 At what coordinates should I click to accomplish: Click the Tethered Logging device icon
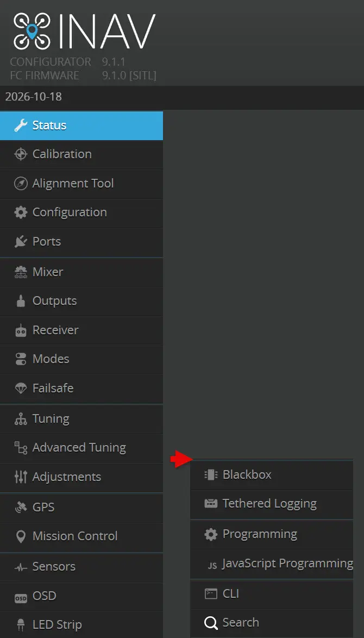(211, 504)
